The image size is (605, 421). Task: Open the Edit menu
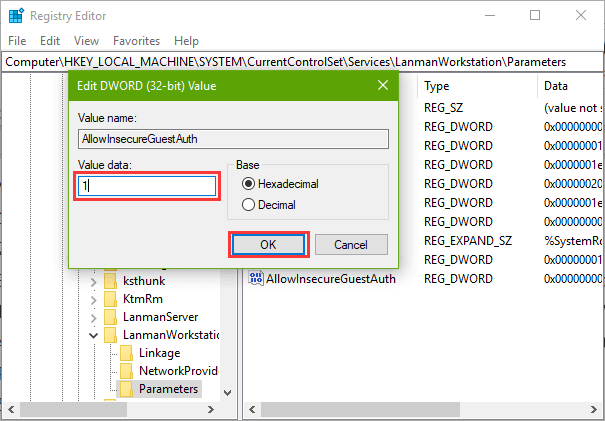point(50,41)
